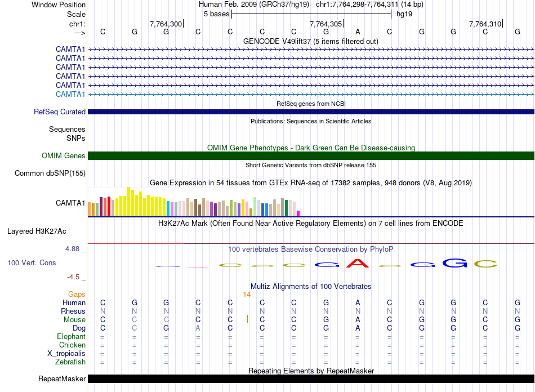Click the 7,764,300 ruler position
Viewport: 535px width, 392px height.
[x=166, y=24]
